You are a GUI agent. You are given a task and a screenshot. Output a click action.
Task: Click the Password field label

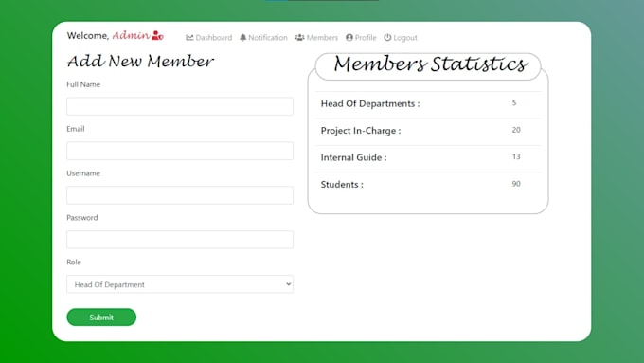[82, 217]
